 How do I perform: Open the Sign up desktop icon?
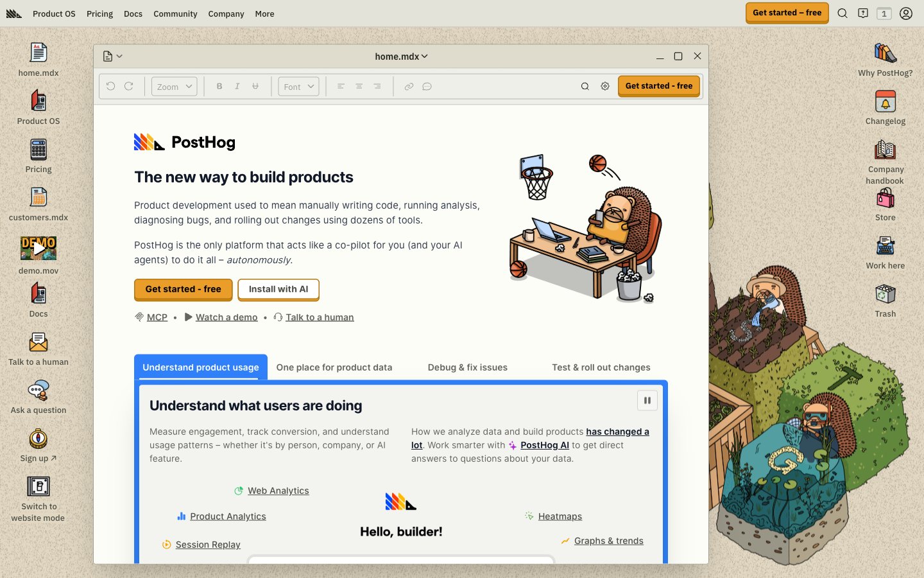(38, 445)
